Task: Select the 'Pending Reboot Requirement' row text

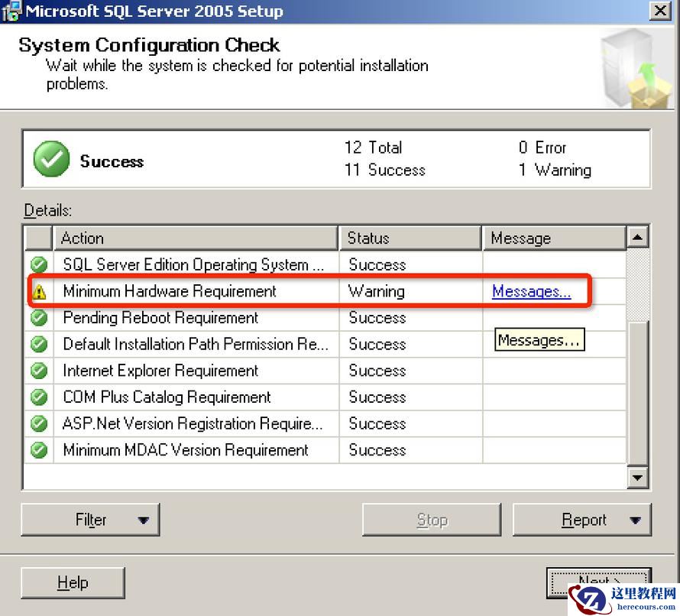Action: click(x=160, y=317)
